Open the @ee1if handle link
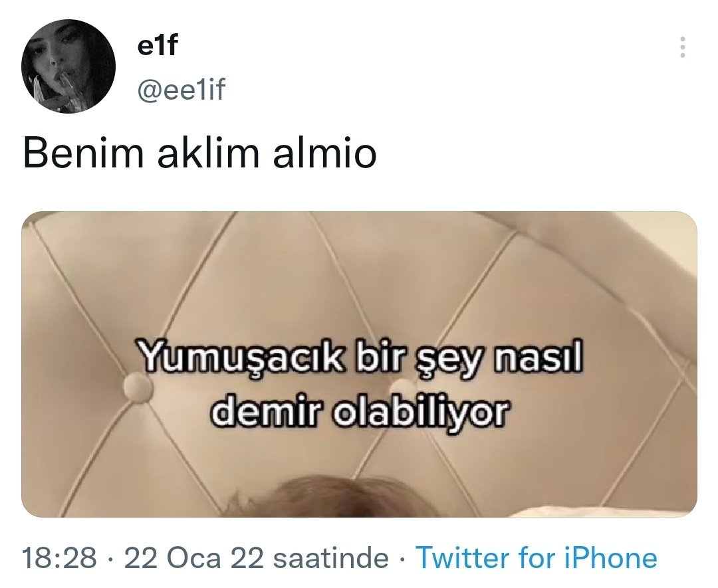Screen dimensions: 718x588 [181, 89]
